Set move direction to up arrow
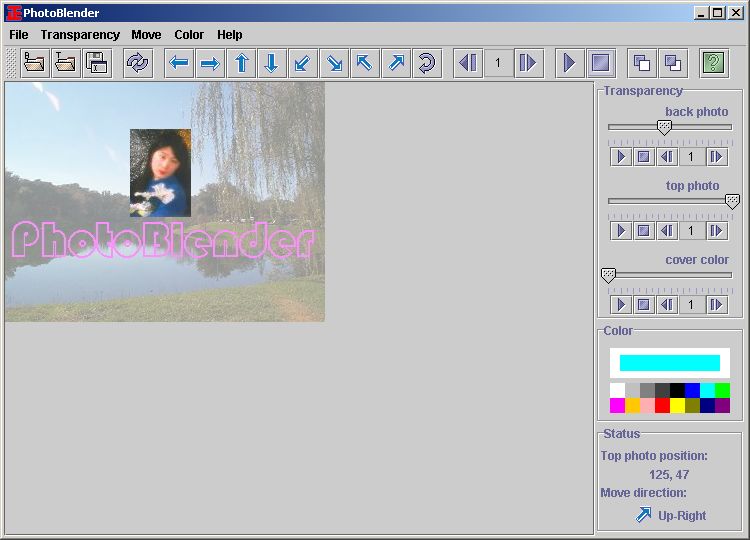The width and height of the screenshot is (750, 540). [242, 63]
